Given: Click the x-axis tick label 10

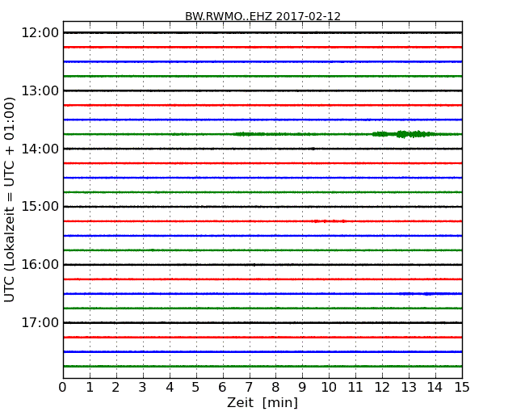Looking at the screenshot, I should coord(329,388).
